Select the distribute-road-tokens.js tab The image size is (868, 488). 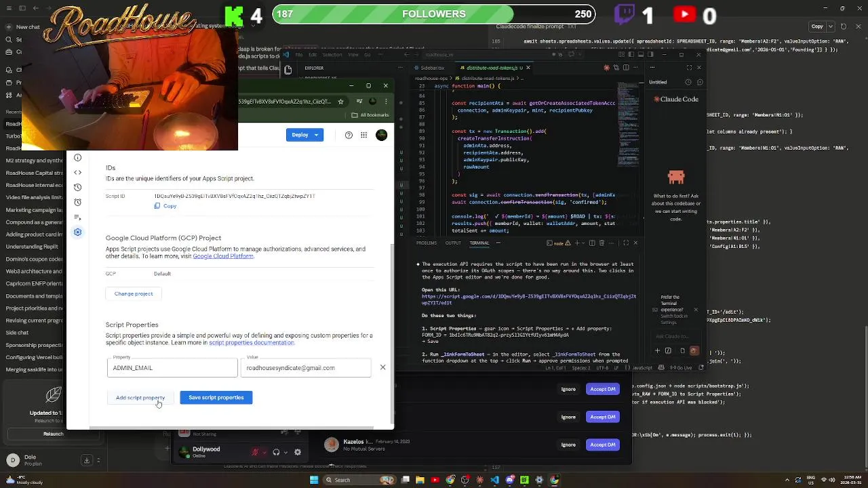[x=492, y=68]
